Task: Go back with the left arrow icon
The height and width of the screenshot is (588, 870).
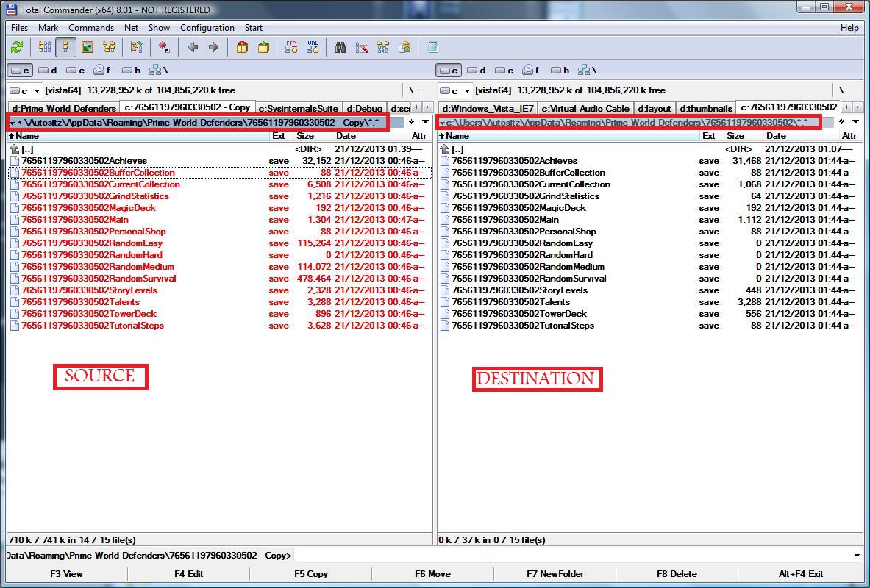Action: point(193,48)
